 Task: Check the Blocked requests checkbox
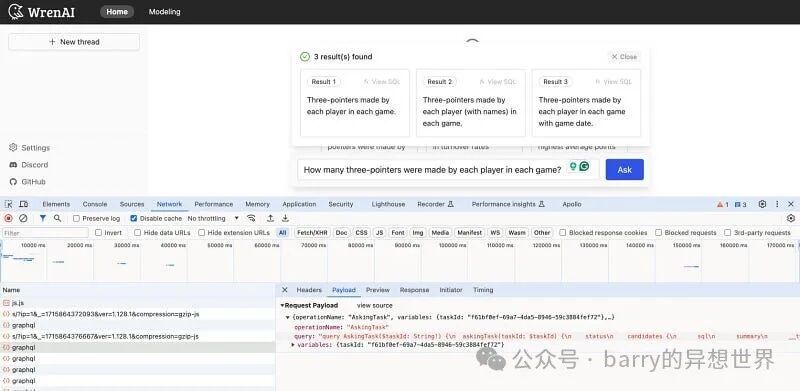click(x=659, y=233)
